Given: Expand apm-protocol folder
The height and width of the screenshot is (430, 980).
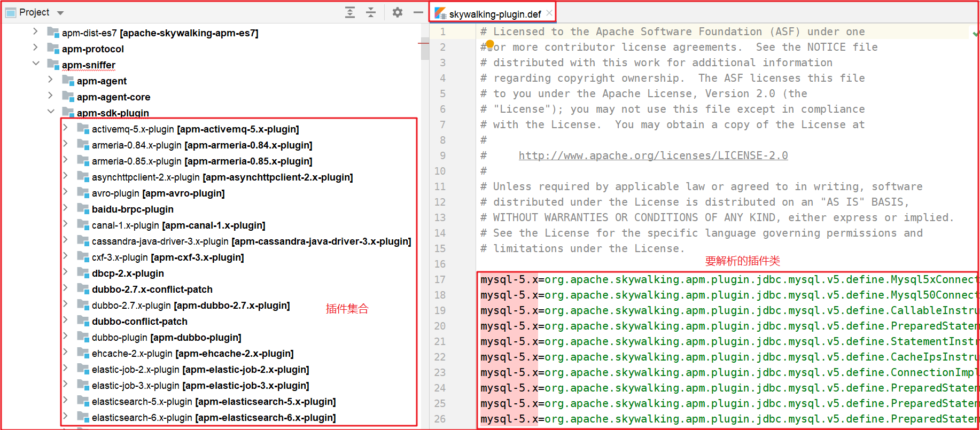Looking at the screenshot, I should pos(35,48).
